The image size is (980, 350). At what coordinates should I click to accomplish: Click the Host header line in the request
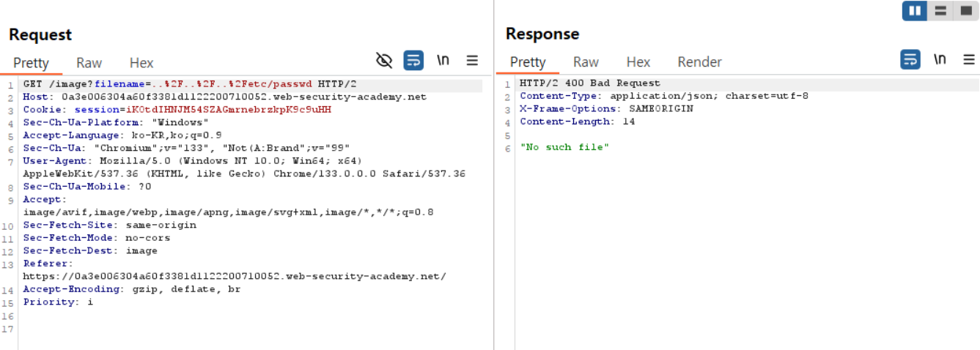pos(224,97)
